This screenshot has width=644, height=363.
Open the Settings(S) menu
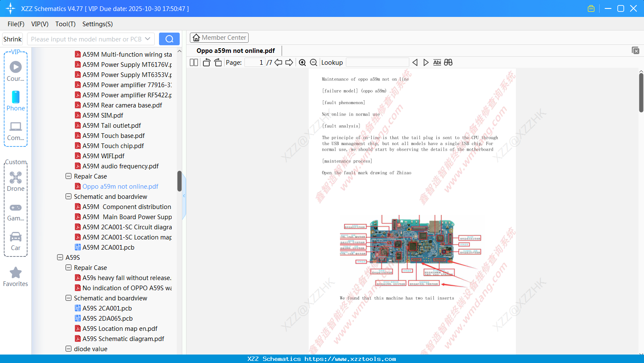tap(98, 24)
